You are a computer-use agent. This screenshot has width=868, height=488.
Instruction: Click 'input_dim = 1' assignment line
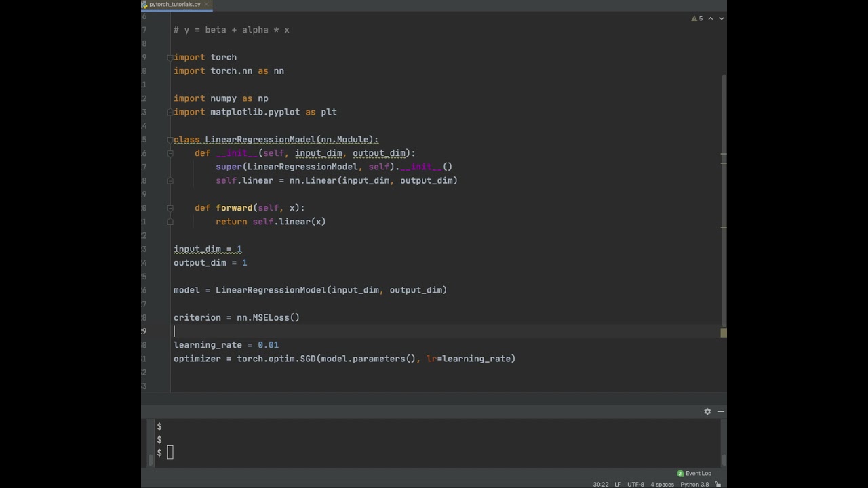(x=208, y=249)
